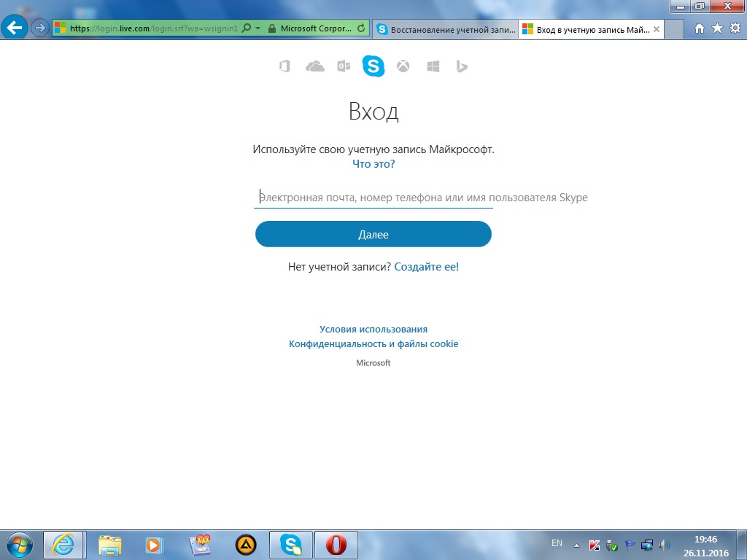Click the OneDrive cloud icon
The width and height of the screenshot is (747, 560).
point(315,67)
